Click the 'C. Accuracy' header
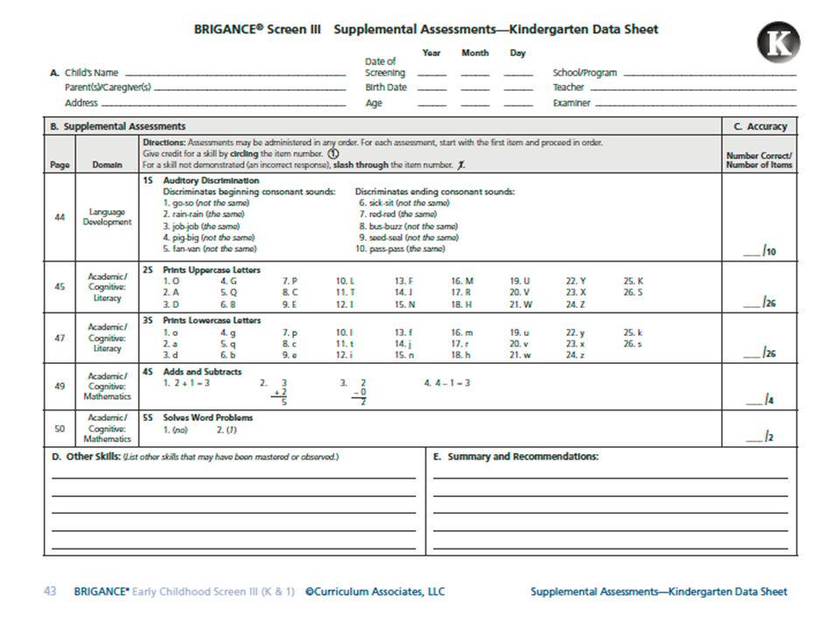840x630 pixels. tap(760, 126)
